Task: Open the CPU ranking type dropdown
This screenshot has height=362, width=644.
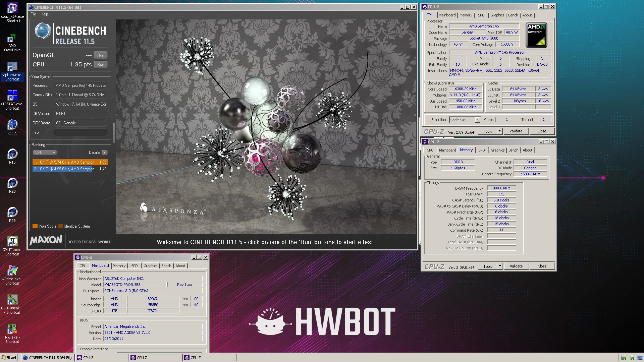Action: [45, 153]
